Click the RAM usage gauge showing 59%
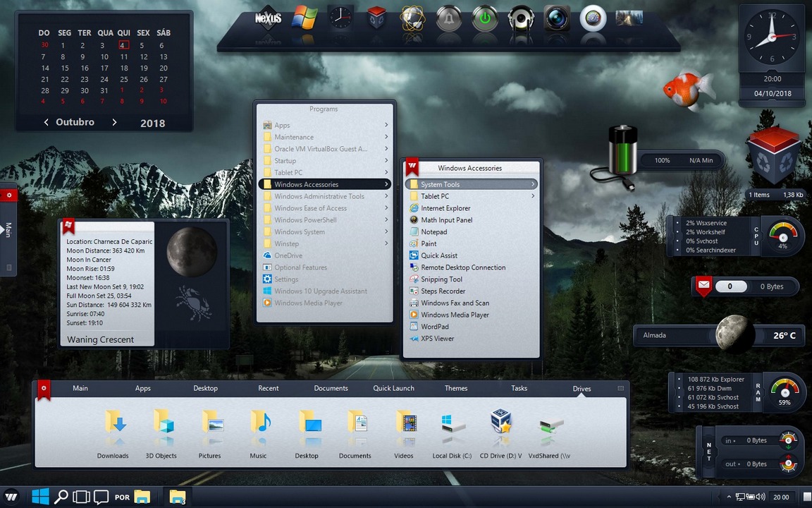Image resolution: width=812 pixels, height=508 pixels. (x=785, y=392)
